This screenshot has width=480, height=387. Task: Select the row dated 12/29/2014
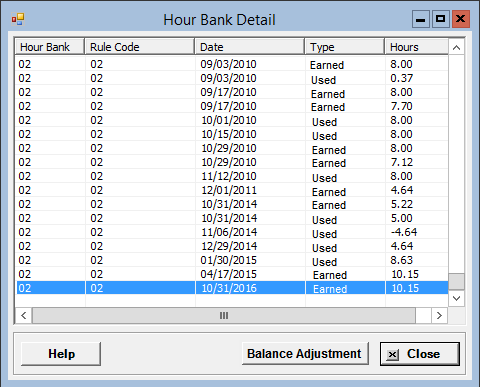tap(232, 246)
